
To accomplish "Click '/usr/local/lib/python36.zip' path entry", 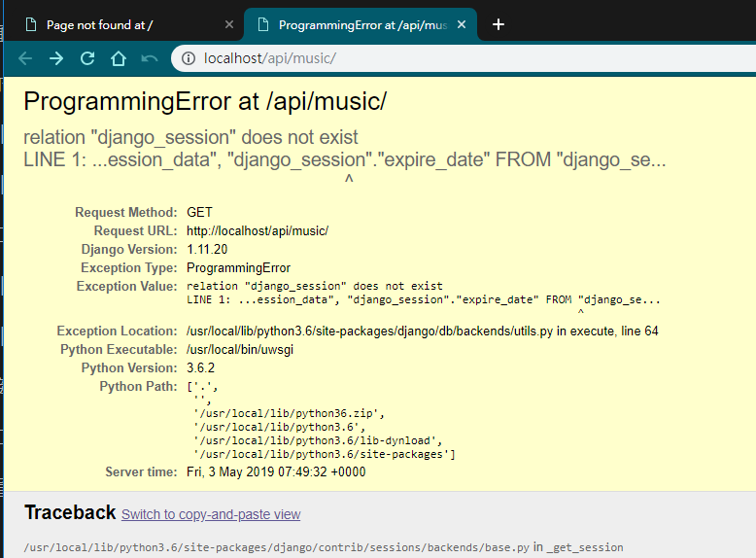I will [289, 413].
